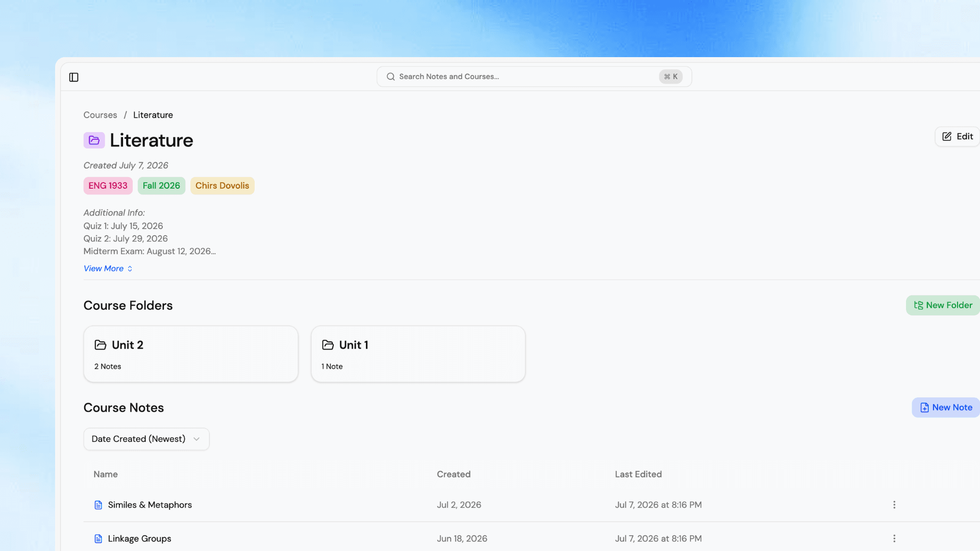Click the purple Literature folder icon
Image resolution: width=980 pixels, height=551 pixels.
pos(94,140)
